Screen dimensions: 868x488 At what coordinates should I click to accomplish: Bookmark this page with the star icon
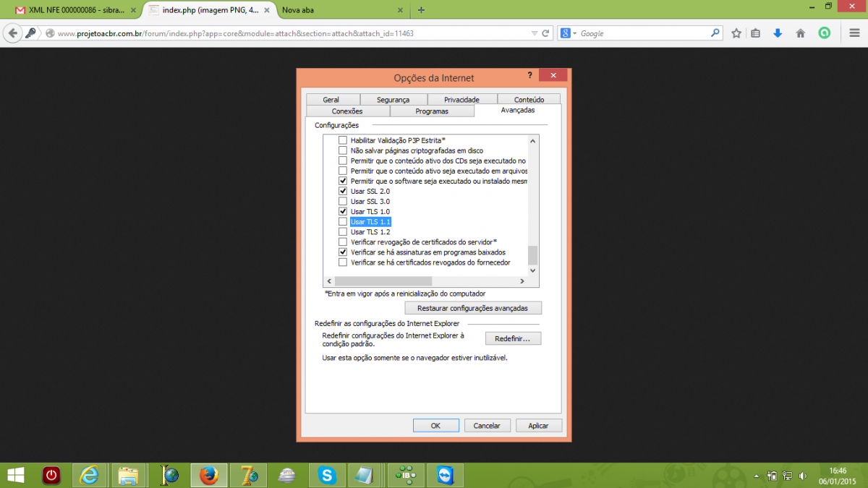pyautogui.click(x=736, y=33)
